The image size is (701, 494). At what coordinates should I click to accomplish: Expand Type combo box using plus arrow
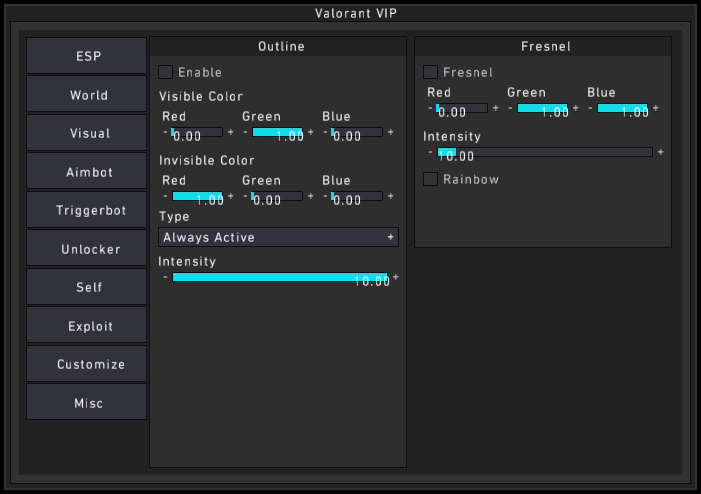[390, 237]
